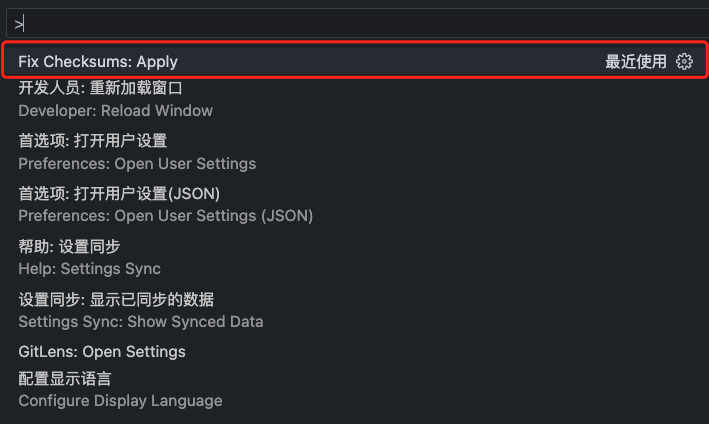709x424 pixels.
Task: Select 设置同步: 显示已同步的数据 command
Action: click(x=116, y=299)
